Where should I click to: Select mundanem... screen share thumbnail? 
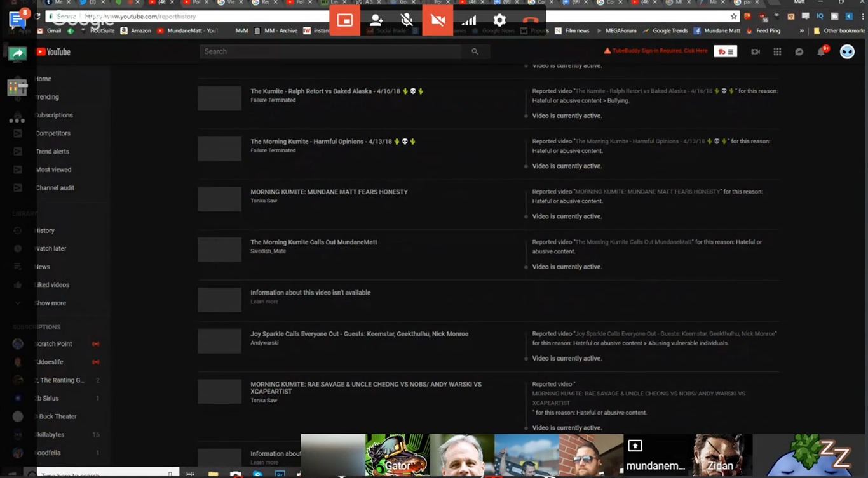click(x=656, y=455)
